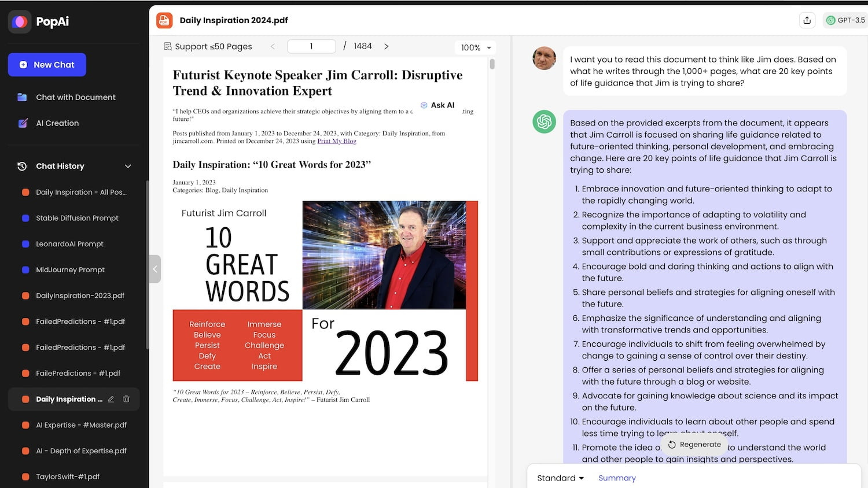The image size is (868, 488).
Task: Click the AI Creation pencil icon
Action: (23, 123)
